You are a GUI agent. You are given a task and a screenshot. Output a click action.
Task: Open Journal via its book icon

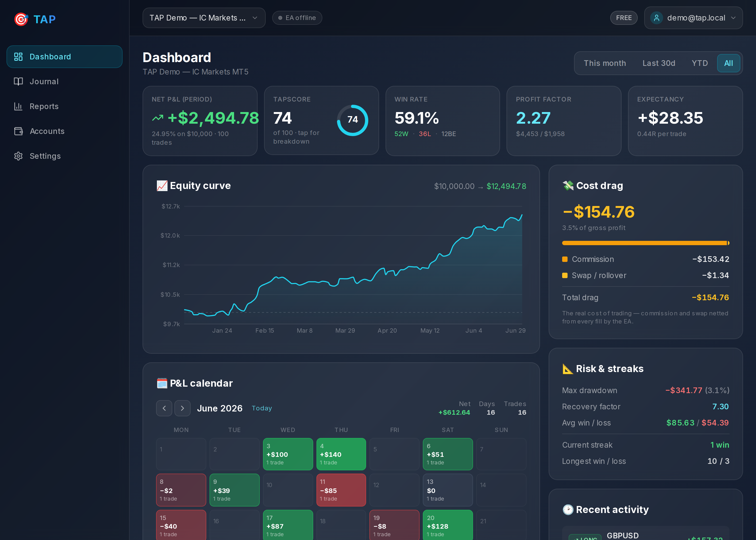pyautogui.click(x=18, y=82)
